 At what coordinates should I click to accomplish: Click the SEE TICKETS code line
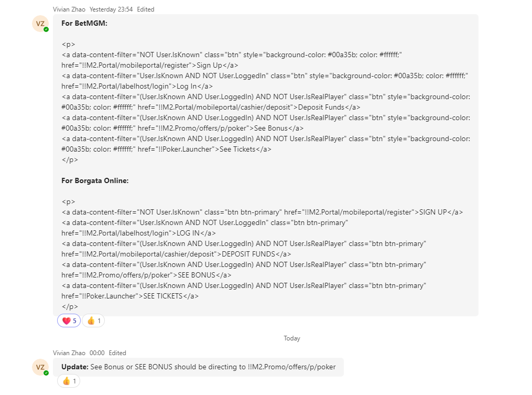coord(244,291)
